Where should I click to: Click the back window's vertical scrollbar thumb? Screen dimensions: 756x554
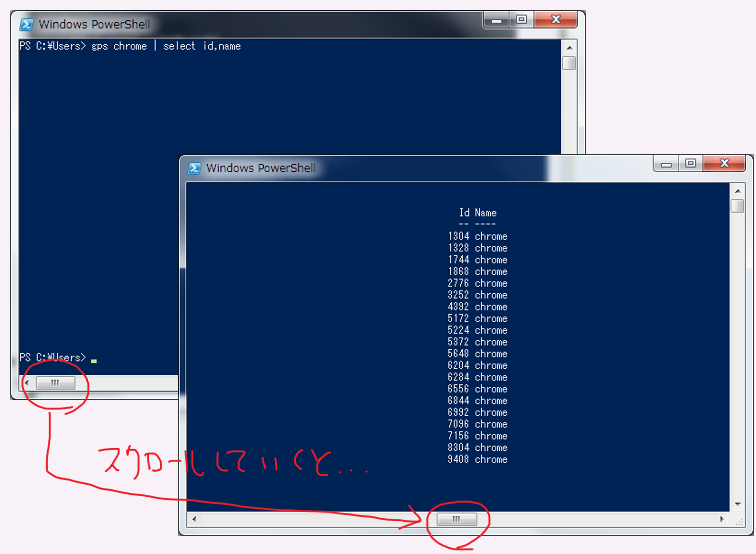click(569, 63)
